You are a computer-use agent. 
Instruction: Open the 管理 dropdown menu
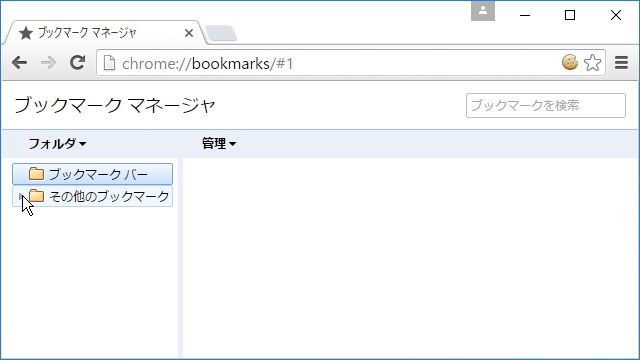219,144
